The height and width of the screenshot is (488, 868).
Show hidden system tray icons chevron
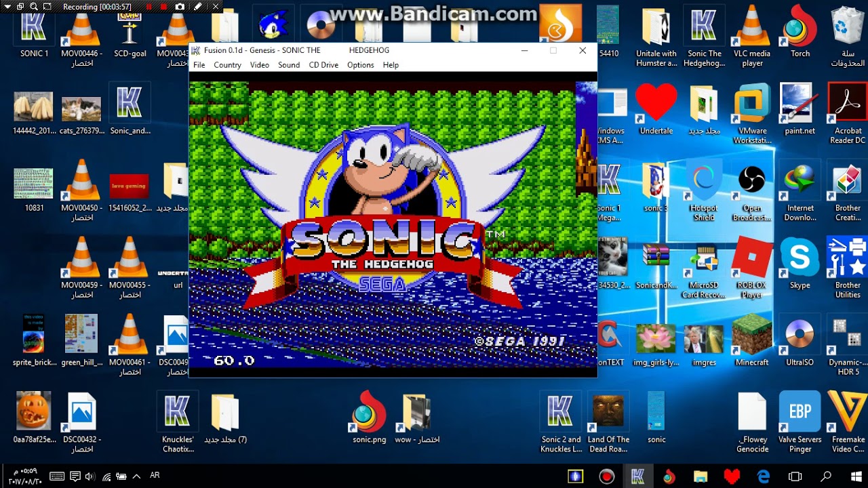(137, 476)
